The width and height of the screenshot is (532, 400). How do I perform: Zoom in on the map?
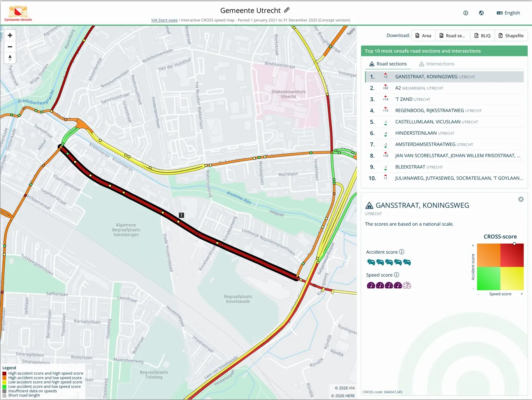coord(10,35)
